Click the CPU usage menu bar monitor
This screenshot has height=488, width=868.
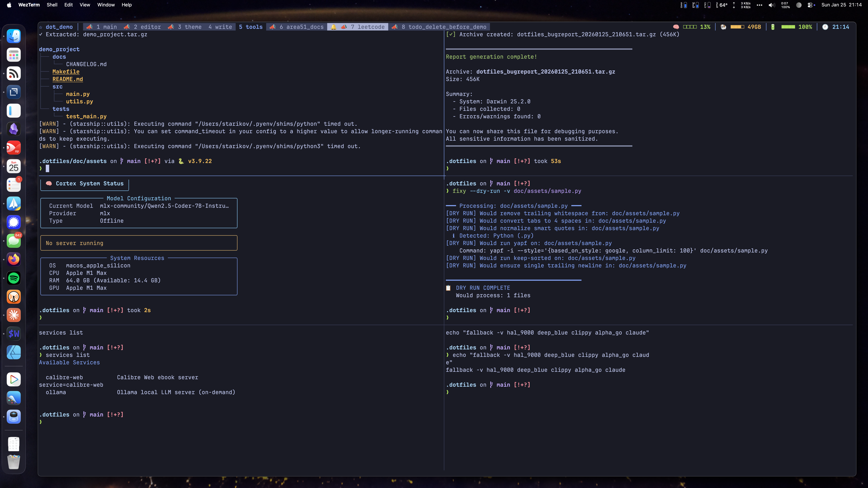pyautogui.click(x=707, y=5)
